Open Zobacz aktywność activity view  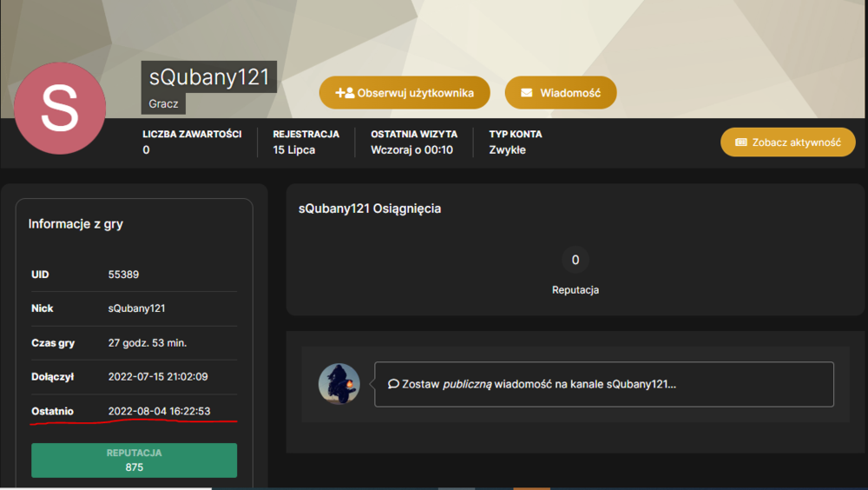point(788,142)
